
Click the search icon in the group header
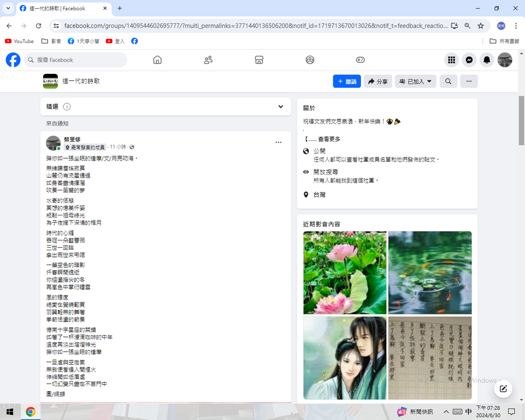point(448,81)
